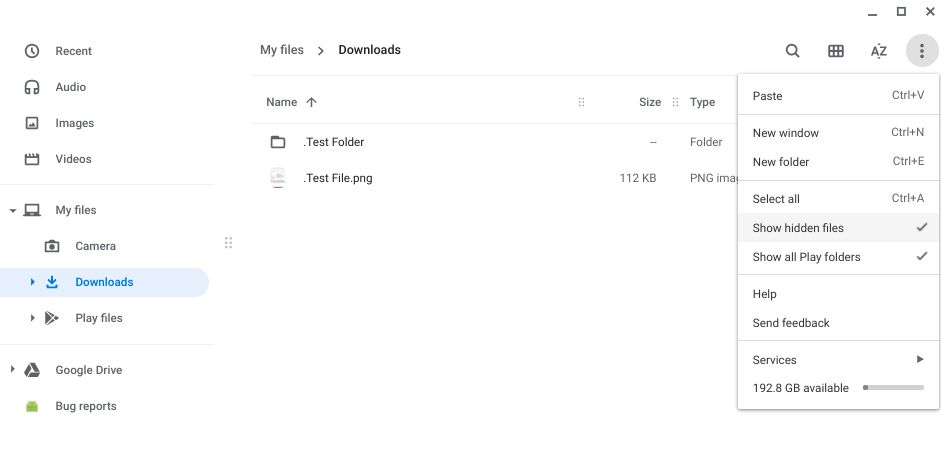Collapse the My files tree

click(13, 211)
